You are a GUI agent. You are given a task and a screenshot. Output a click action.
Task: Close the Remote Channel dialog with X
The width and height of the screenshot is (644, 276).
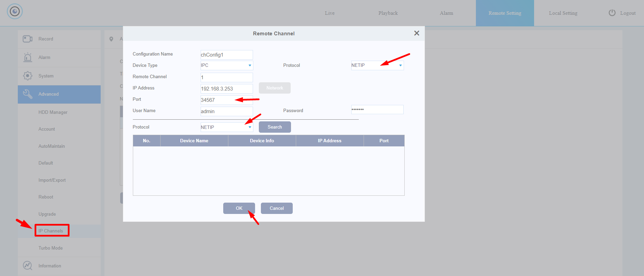pyautogui.click(x=416, y=33)
